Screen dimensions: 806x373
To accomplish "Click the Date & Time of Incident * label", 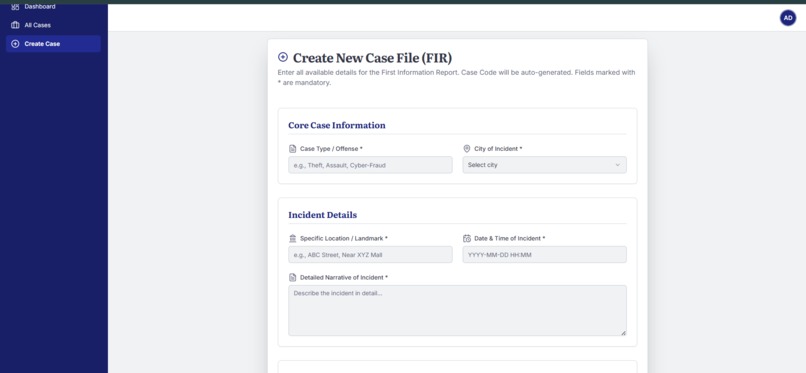I will point(509,238).
